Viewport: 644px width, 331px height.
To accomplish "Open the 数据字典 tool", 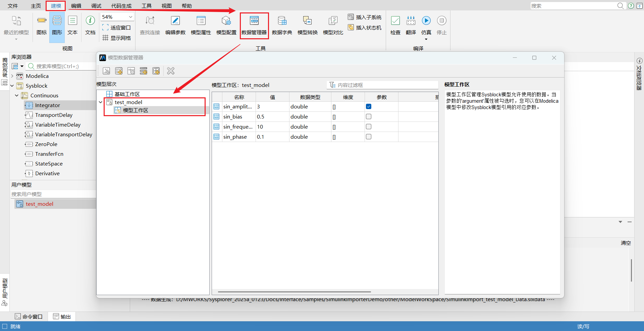I will [x=282, y=25].
